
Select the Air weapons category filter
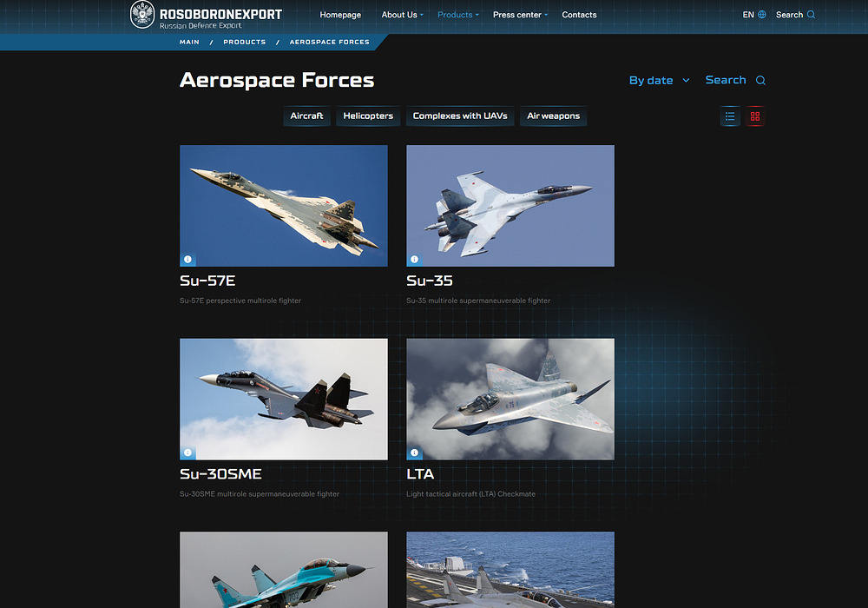point(553,116)
